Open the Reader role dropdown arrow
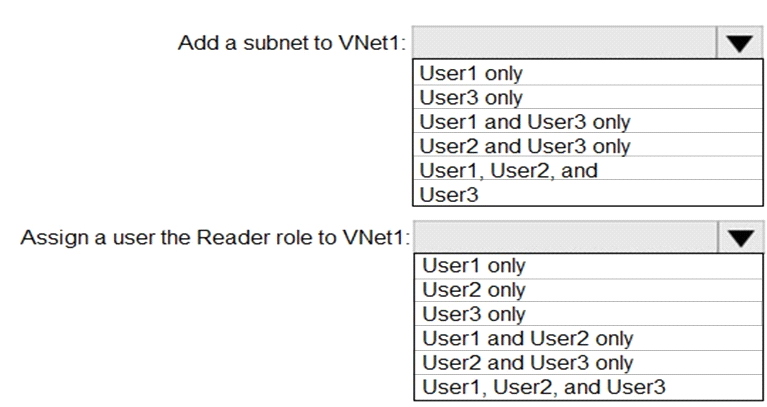Viewport: 767px width, 407px height. point(741,238)
